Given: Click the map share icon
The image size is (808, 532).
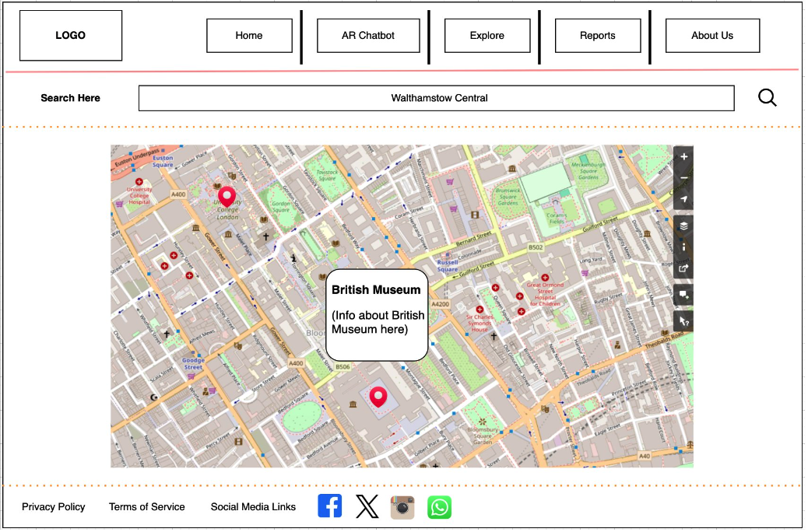Looking at the screenshot, I should coord(683,268).
